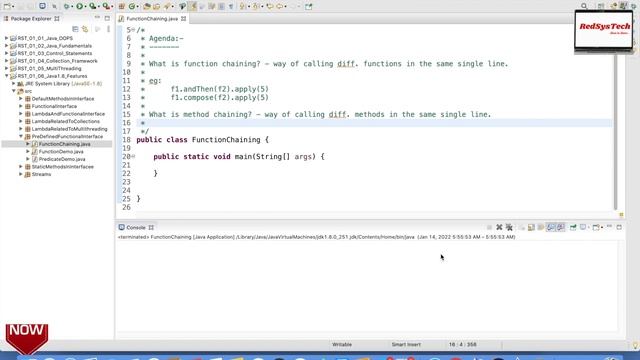Collapse RST_01_06_Java1.8_Features project
Viewport: 640px width, 360px height.
[6, 76]
